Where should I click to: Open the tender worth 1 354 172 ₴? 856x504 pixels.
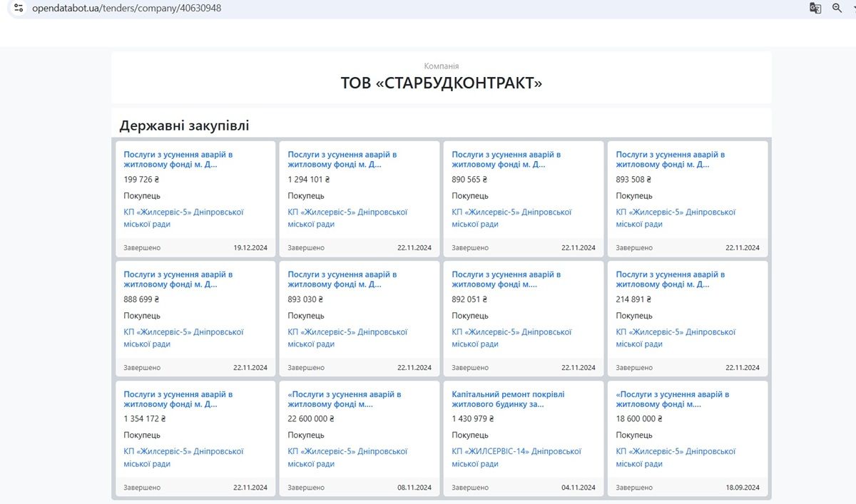tap(195, 398)
